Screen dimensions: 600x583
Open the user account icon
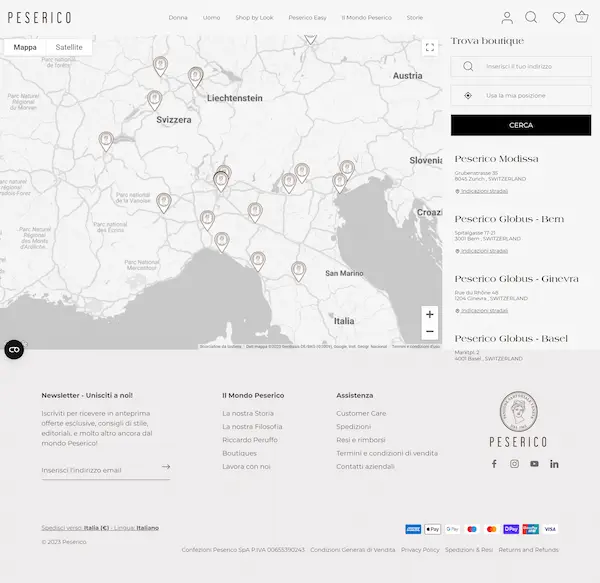coord(507,17)
